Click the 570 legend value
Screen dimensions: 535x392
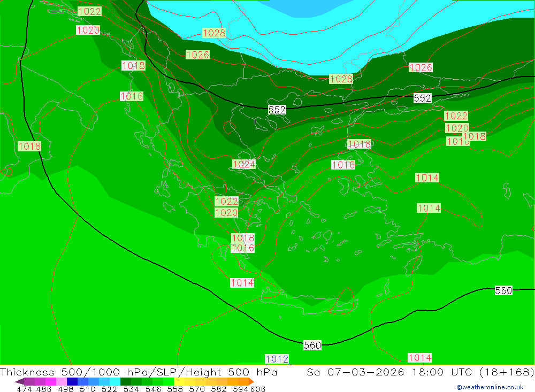pos(196,389)
